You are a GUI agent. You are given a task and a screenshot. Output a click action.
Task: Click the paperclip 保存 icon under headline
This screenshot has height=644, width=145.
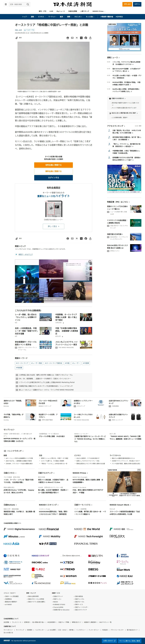(x=17, y=38)
